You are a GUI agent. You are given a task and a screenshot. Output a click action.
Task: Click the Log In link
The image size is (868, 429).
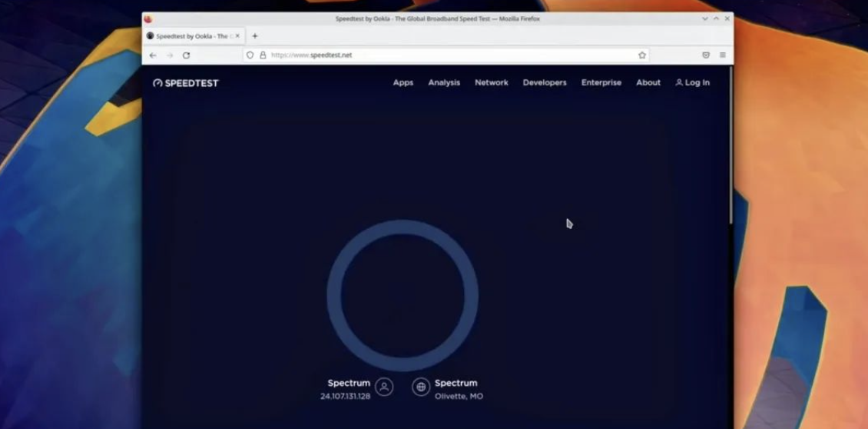[x=693, y=82]
